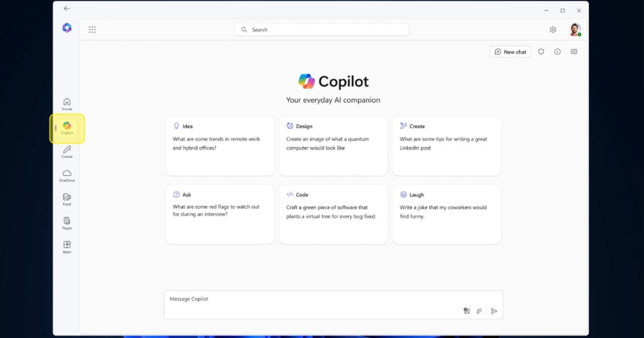644x338 pixels.
Task: Show info via the info icon
Action: (x=557, y=52)
